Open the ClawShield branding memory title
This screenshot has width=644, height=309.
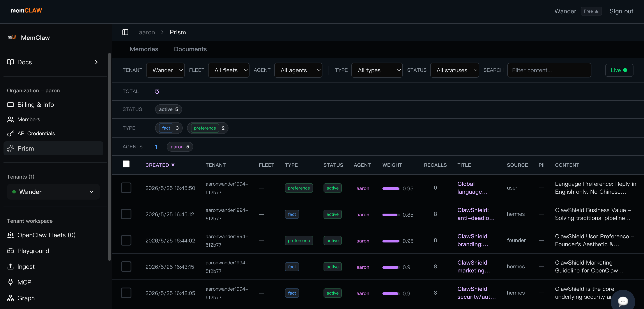pyautogui.click(x=473, y=240)
